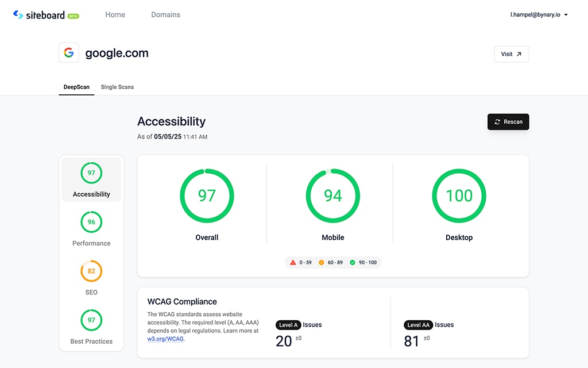Click the BETA badge beside siteboard
The width and height of the screenshot is (588, 368).
(x=73, y=16)
